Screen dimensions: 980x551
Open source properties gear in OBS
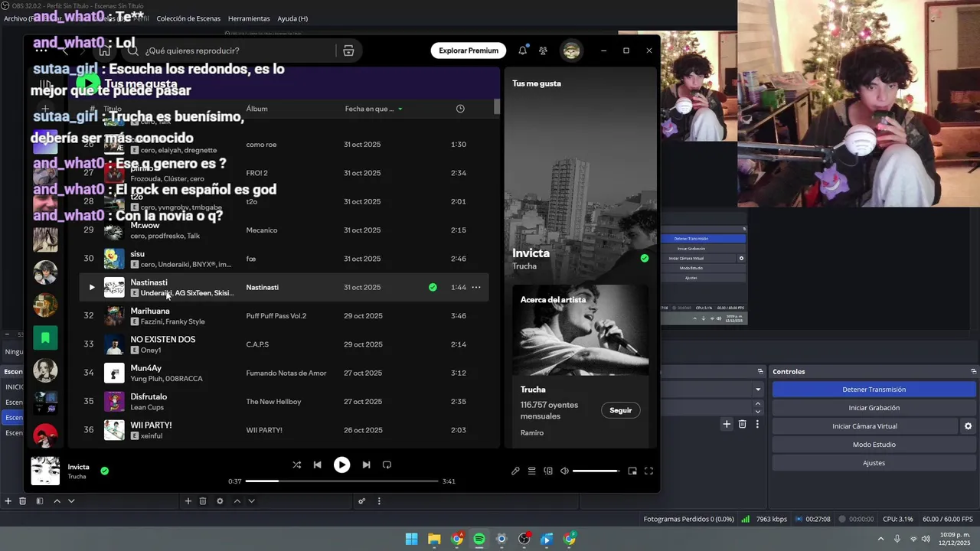tap(220, 501)
